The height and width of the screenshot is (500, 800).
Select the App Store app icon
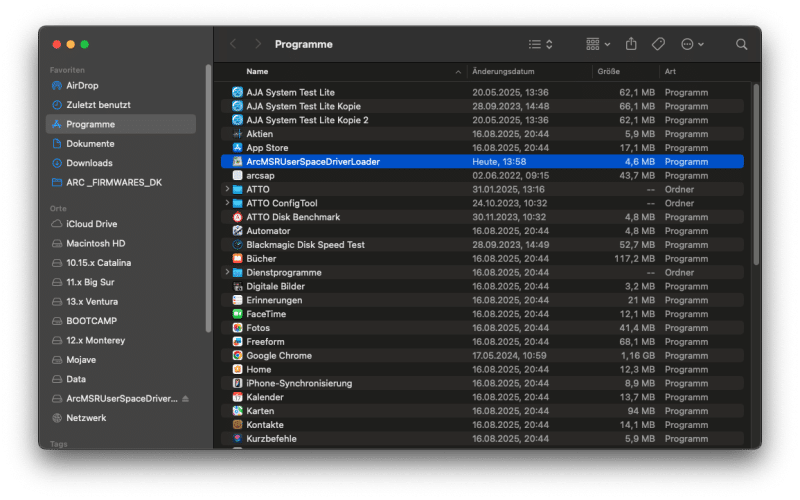pyautogui.click(x=237, y=147)
